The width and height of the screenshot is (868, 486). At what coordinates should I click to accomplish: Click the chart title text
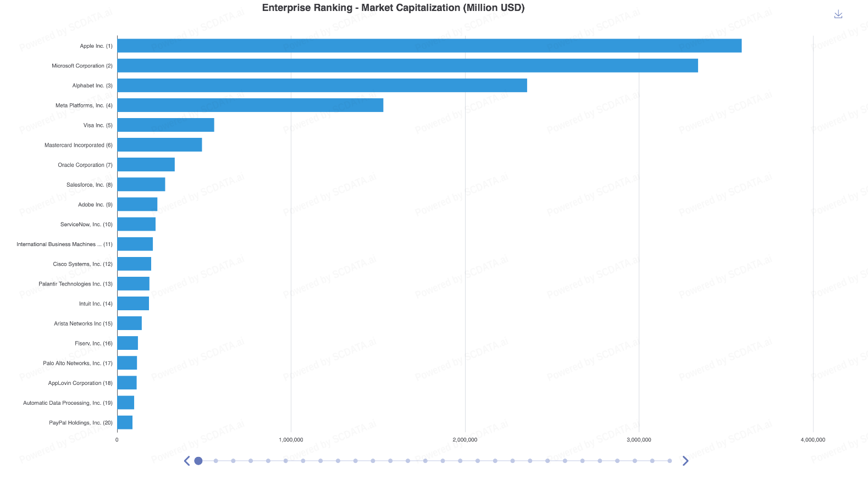pos(393,8)
